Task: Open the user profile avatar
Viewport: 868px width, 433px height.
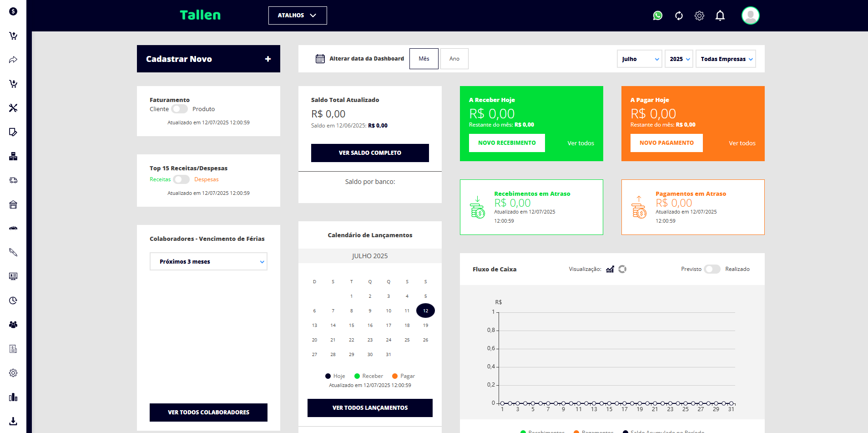Action: (751, 15)
